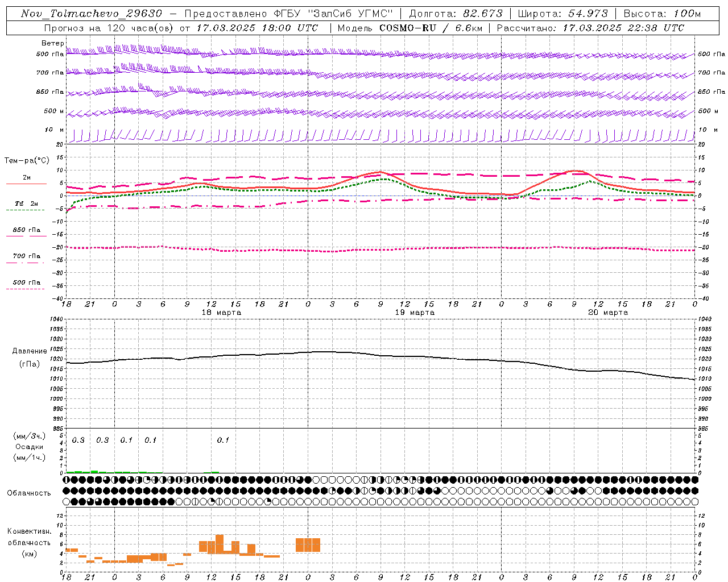Select the provider text ФГБУ "ЗапСиб УГМС"
This screenshot has width=728, height=582.
click(334, 14)
